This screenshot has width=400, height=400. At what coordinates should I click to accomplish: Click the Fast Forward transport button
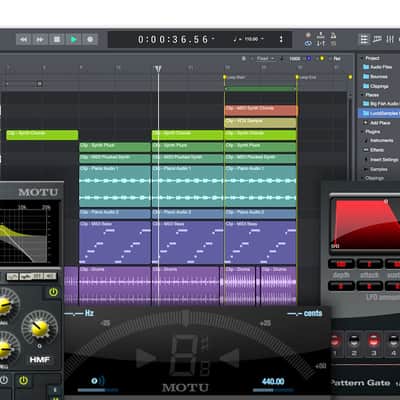click(40, 40)
